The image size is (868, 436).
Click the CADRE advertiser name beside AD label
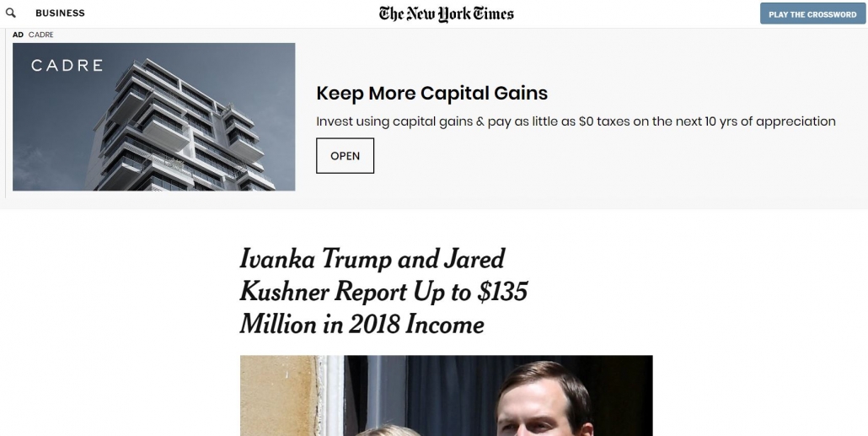tap(41, 35)
